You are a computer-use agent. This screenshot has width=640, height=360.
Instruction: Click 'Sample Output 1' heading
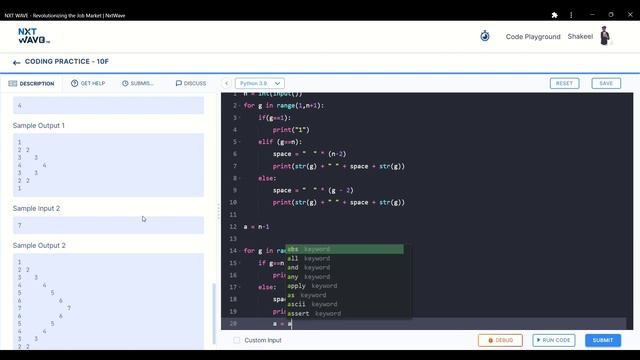pos(39,125)
